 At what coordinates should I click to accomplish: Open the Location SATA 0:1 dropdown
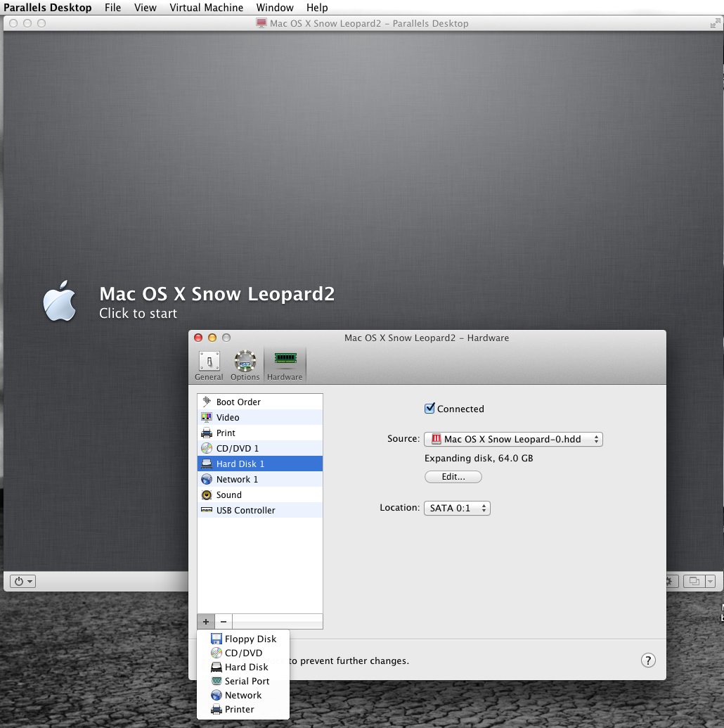point(457,508)
